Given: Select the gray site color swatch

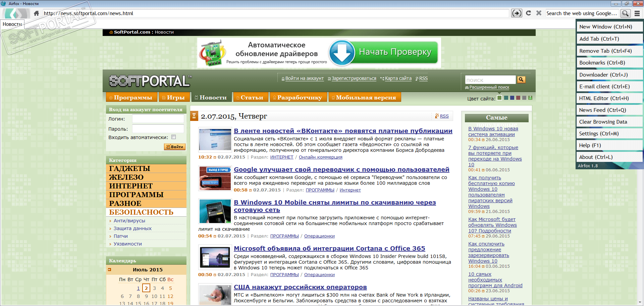Looking at the screenshot, I should click(x=524, y=98).
